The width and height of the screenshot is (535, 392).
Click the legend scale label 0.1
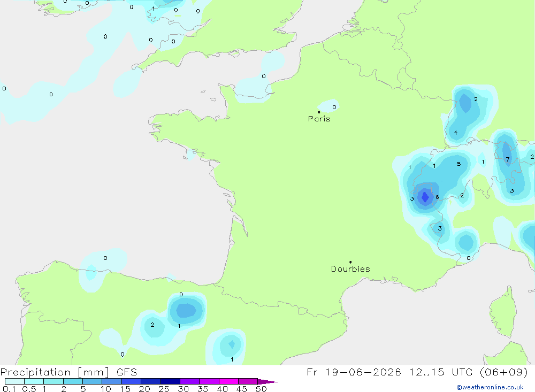[x=9, y=389]
